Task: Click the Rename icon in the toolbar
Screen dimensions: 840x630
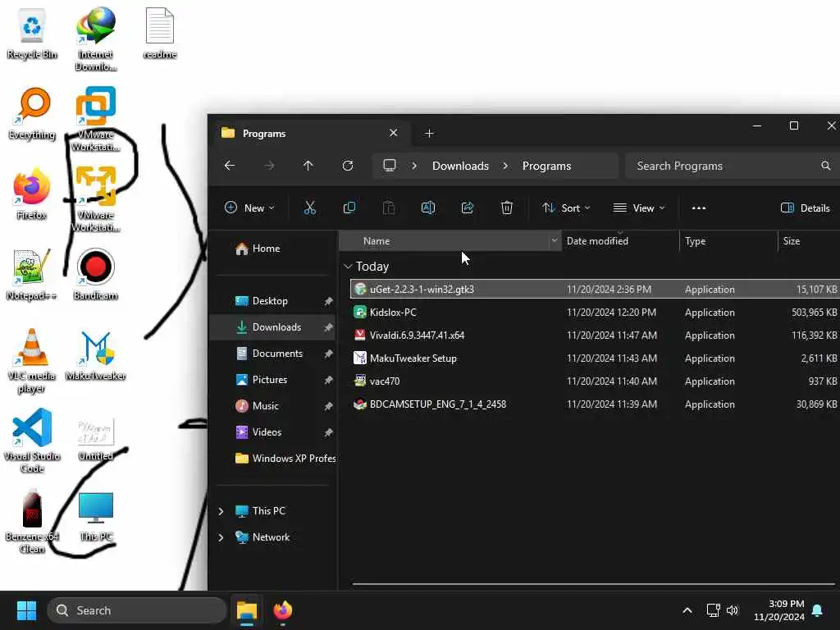Action: point(428,208)
